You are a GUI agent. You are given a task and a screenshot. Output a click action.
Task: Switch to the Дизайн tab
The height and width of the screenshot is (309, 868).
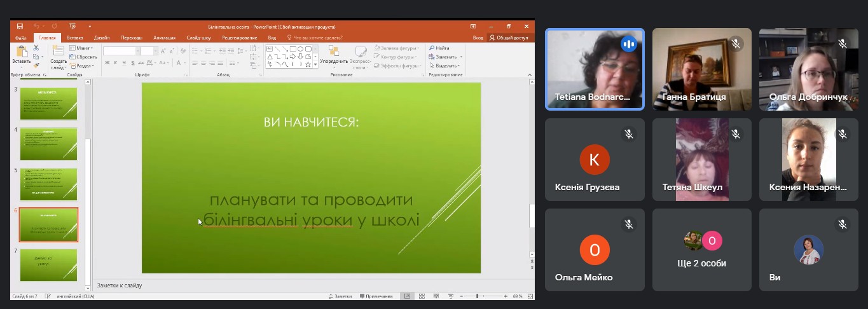(102, 38)
